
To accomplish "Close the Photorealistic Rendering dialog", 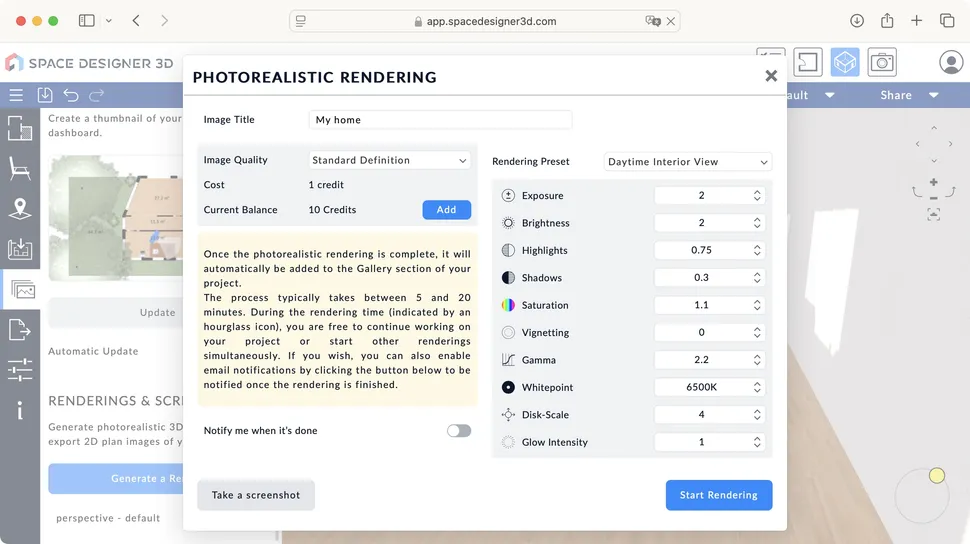I will tap(771, 76).
